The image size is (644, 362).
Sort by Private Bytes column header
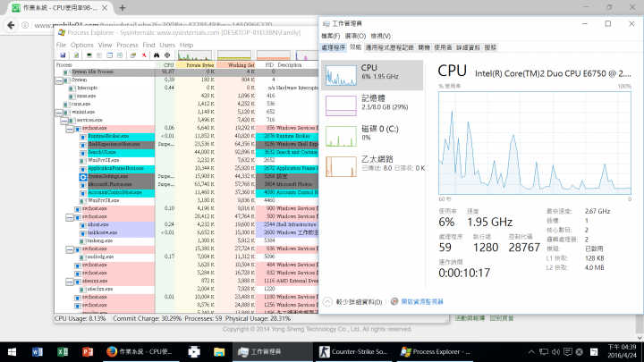(196, 65)
